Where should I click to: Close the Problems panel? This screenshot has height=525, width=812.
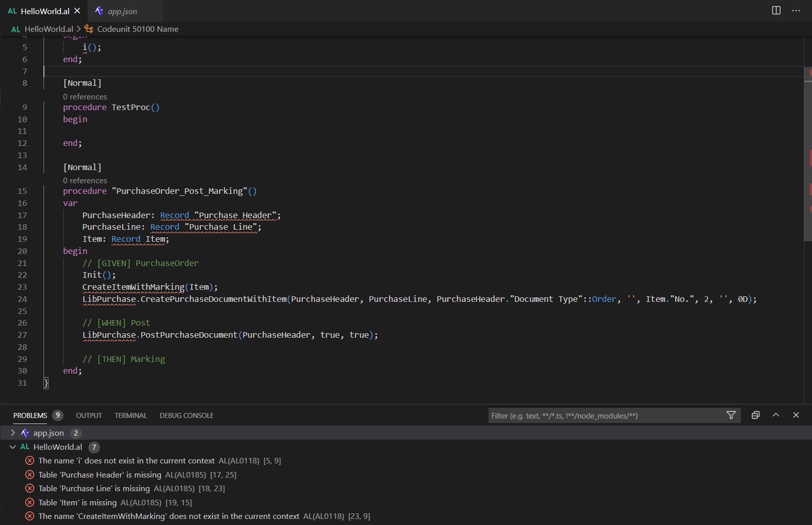(x=796, y=415)
